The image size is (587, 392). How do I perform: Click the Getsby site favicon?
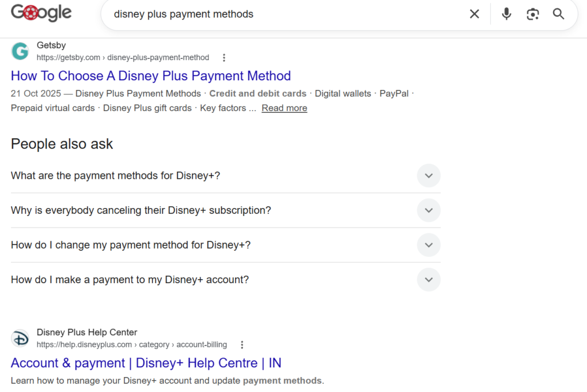click(20, 52)
